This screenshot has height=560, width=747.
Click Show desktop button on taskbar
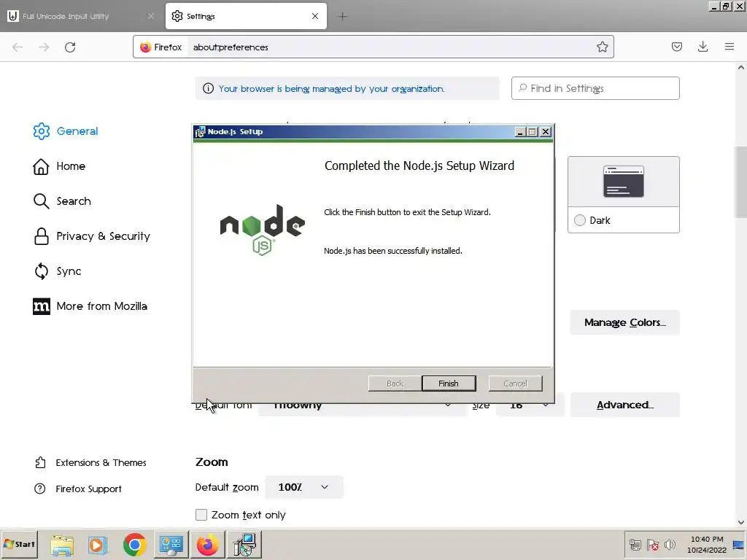739,544
